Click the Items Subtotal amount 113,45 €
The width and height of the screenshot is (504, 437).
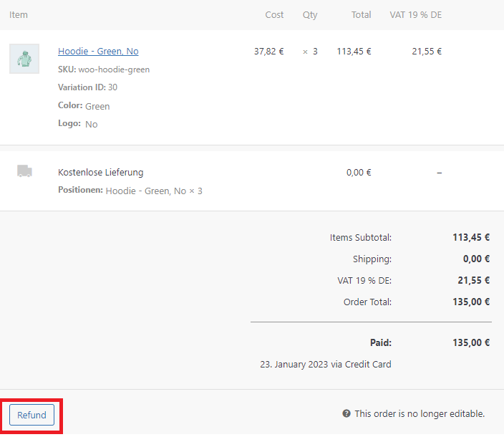click(471, 237)
